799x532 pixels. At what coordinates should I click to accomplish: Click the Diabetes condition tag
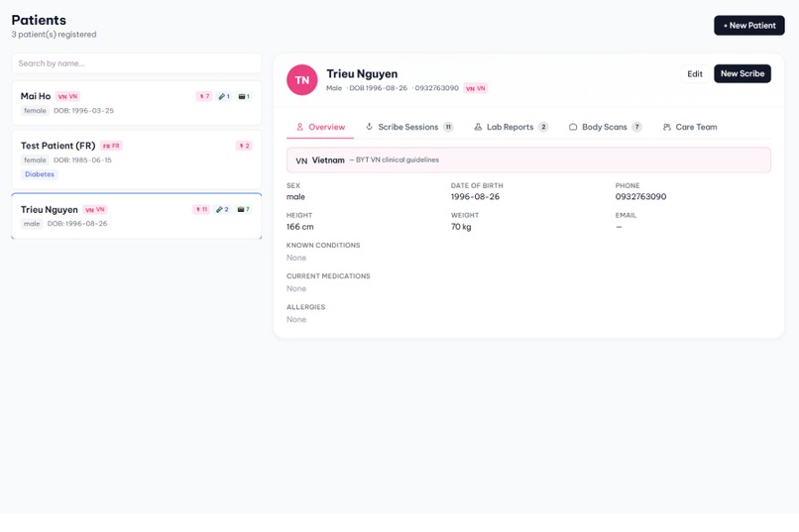40,174
